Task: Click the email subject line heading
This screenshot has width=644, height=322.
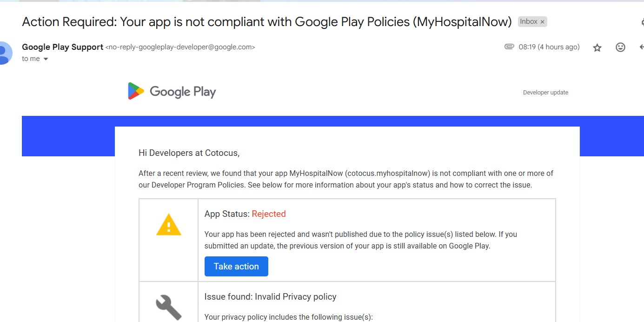Action: pos(267,21)
